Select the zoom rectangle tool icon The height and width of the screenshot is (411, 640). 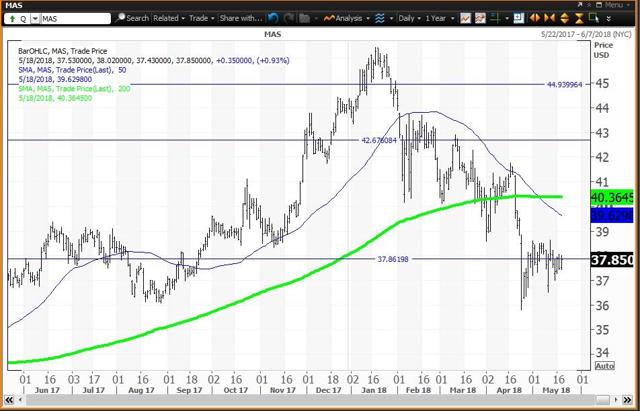pyautogui.click(x=594, y=18)
